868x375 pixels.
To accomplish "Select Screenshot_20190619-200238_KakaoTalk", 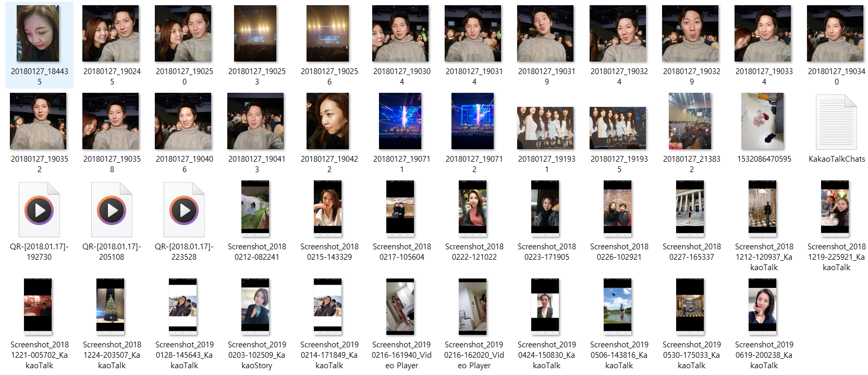I will point(763,307).
